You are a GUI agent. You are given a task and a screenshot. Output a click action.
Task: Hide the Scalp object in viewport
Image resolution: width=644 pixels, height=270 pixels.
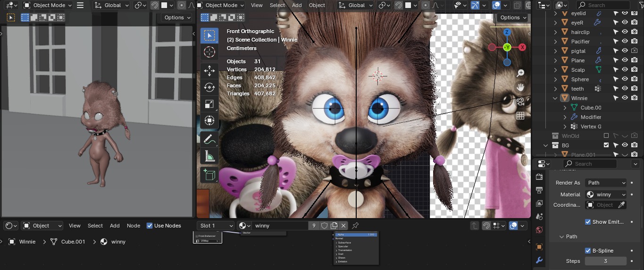click(x=625, y=70)
